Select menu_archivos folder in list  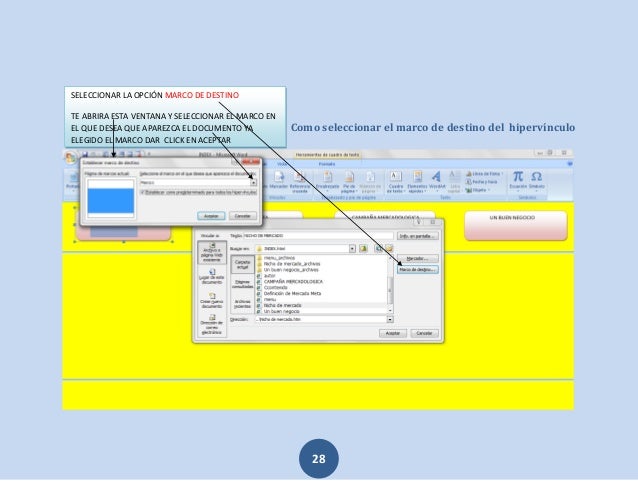pos(279,258)
